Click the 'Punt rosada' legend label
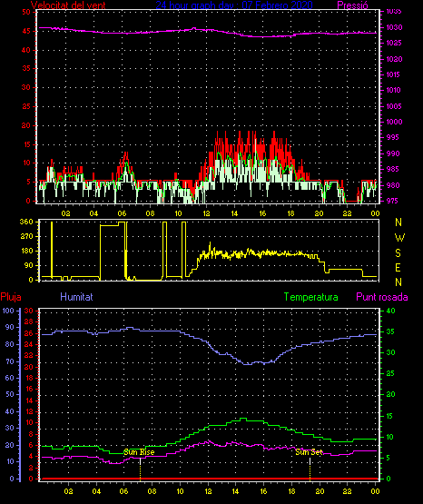The height and width of the screenshot is (504, 423). pos(382,297)
